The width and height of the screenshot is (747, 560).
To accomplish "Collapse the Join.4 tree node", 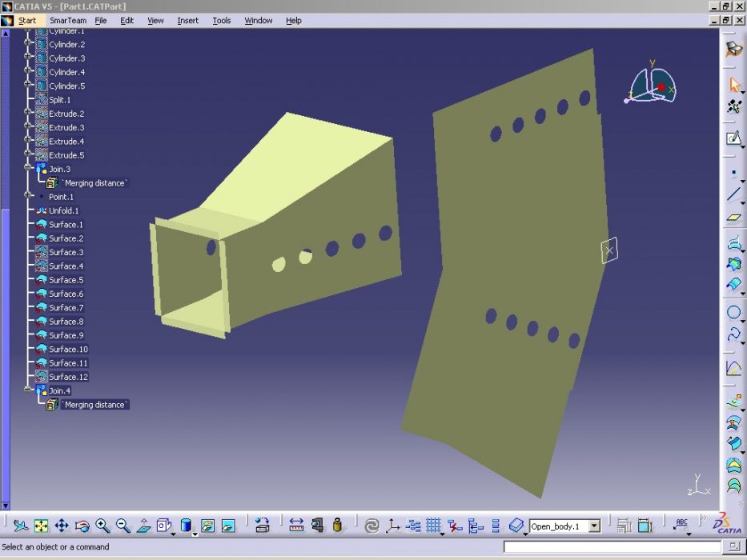I will 28,390.
